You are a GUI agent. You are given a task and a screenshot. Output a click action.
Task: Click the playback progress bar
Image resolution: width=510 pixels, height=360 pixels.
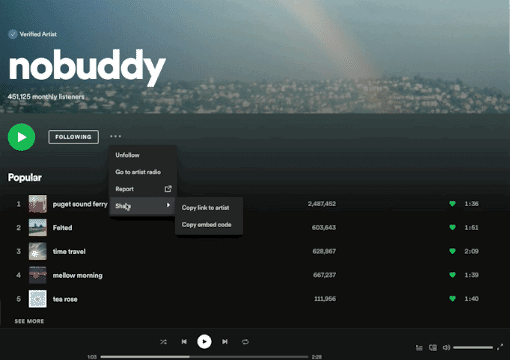tap(204, 357)
